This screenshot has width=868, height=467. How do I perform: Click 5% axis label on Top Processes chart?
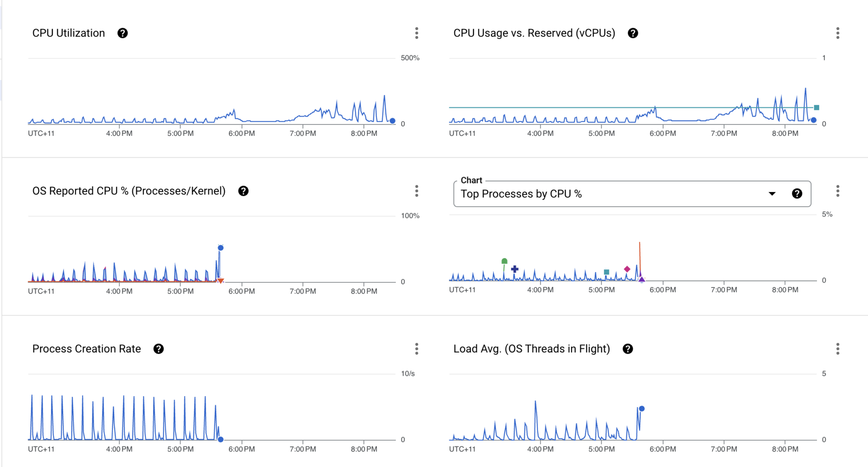tap(827, 214)
